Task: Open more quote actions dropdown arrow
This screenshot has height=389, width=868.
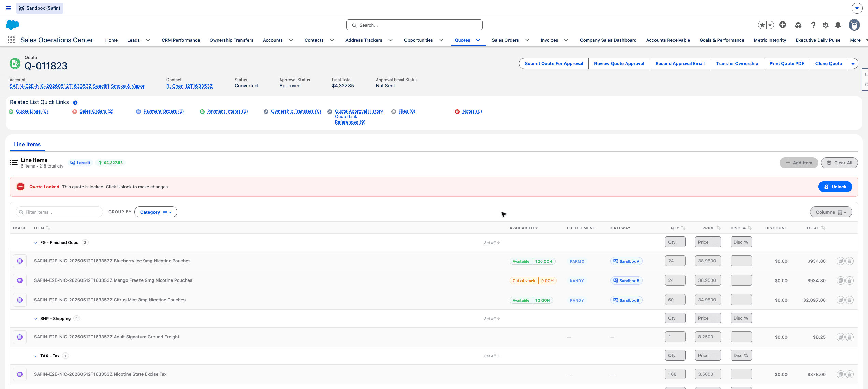Action: click(x=853, y=63)
